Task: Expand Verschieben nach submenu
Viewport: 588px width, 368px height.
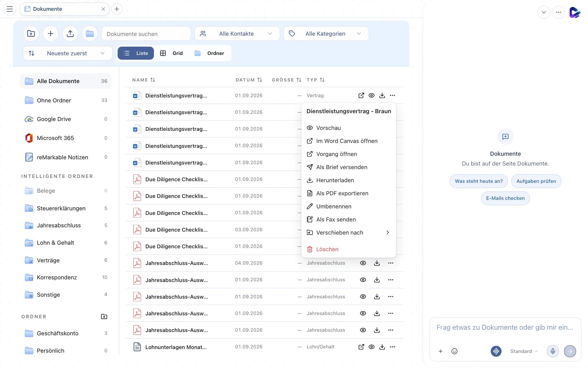Action: 349,233
